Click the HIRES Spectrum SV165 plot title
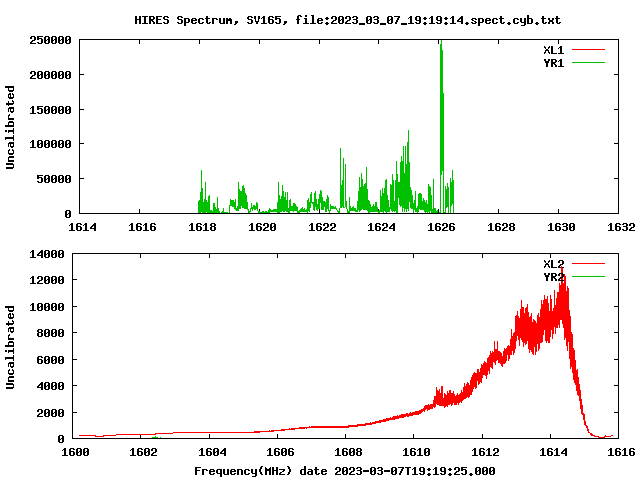 pyautogui.click(x=348, y=20)
